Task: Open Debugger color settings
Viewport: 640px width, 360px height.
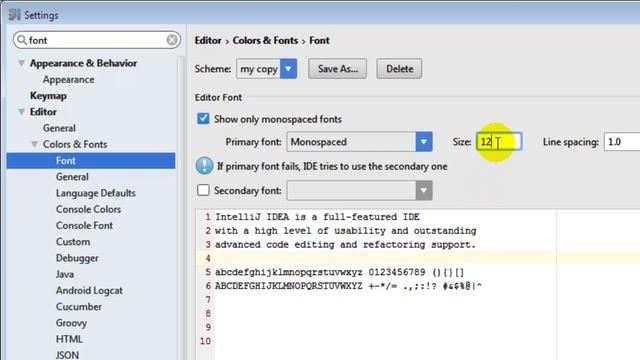Action: [x=77, y=258]
